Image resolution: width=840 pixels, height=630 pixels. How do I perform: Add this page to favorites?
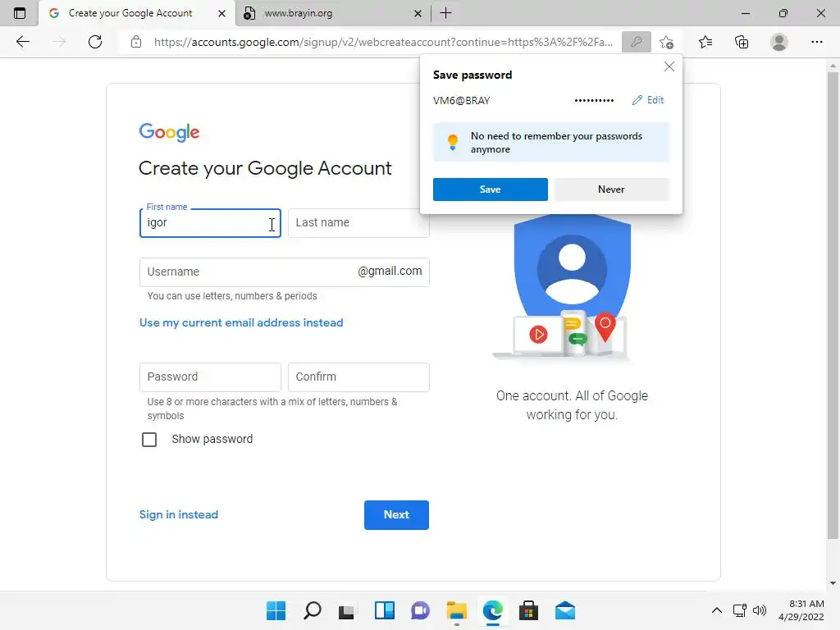pos(666,42)
